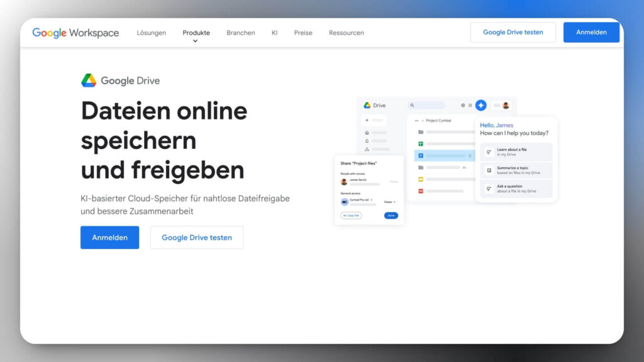Choose the Learn about a file suggestion
Screen dimensions: 644x362
[x=516, y=152]
